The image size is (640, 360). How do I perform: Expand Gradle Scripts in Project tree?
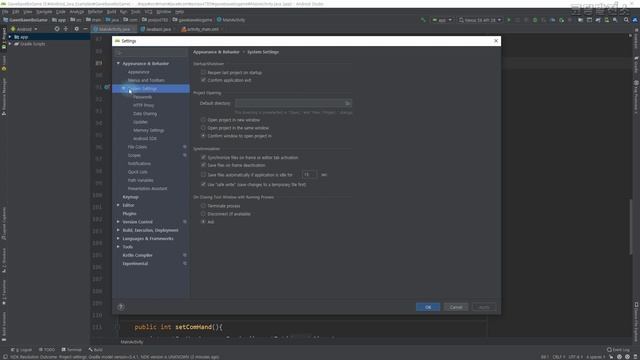10,44
